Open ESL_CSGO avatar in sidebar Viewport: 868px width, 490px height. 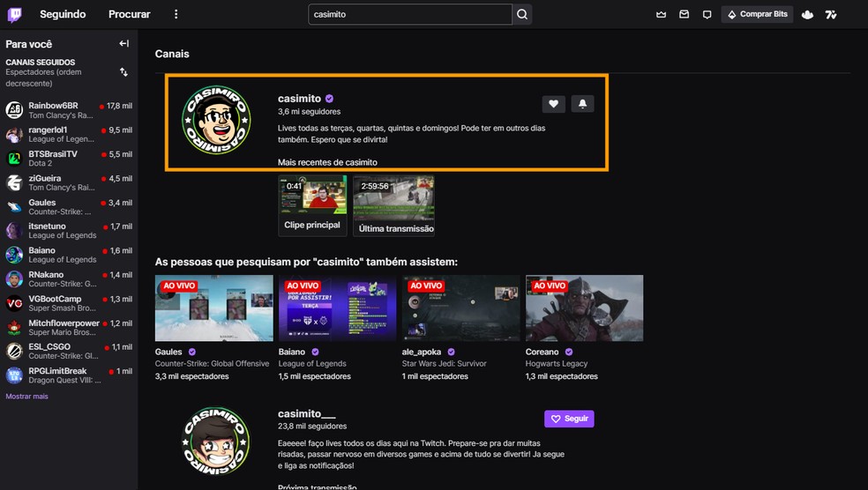(x=14, y=351)
